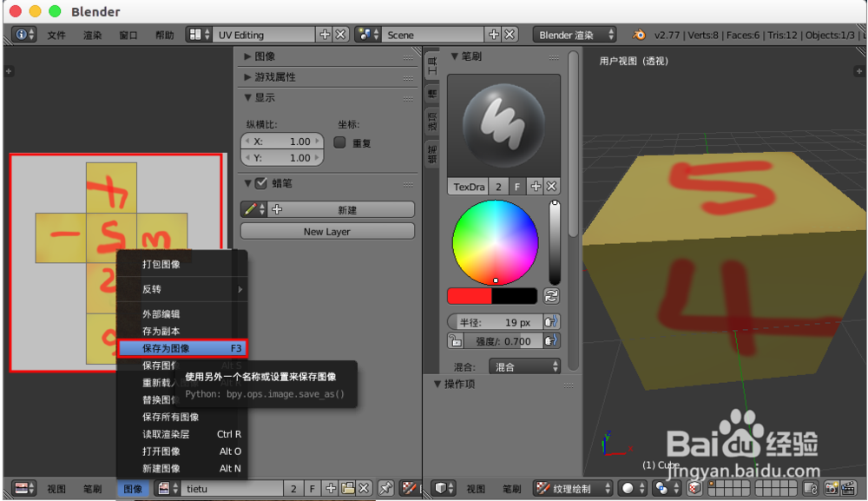Pin the image in the UV editor
This screenshot has width=868, height=501.
click(x=385, y=488)
